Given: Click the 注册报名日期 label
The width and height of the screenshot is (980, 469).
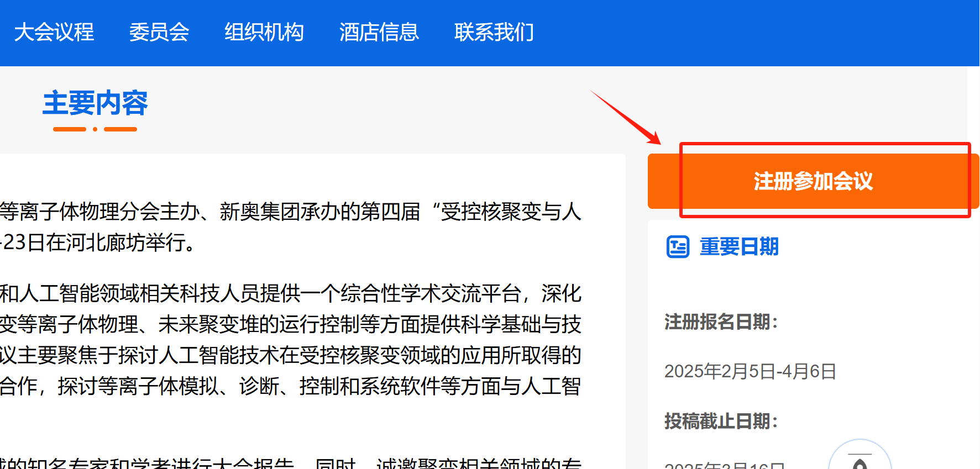Looking at the screenshot, I should [721, 322].
